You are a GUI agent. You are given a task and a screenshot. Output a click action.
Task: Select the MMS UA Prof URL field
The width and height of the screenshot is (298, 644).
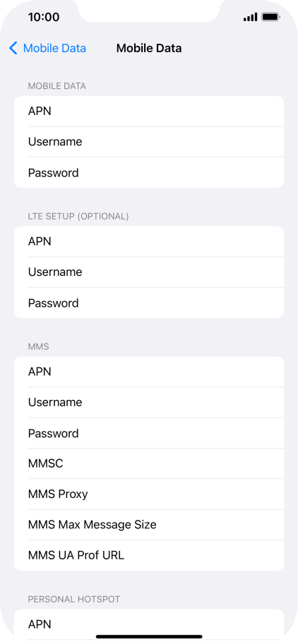pyautogui.click(x=149, y=555)
